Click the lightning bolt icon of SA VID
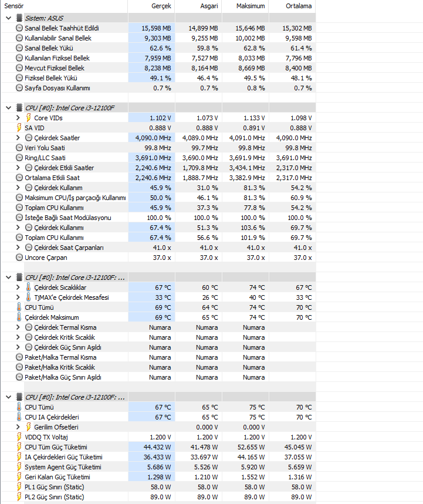The height and width of the screenshot is (504, 423). 19,127
